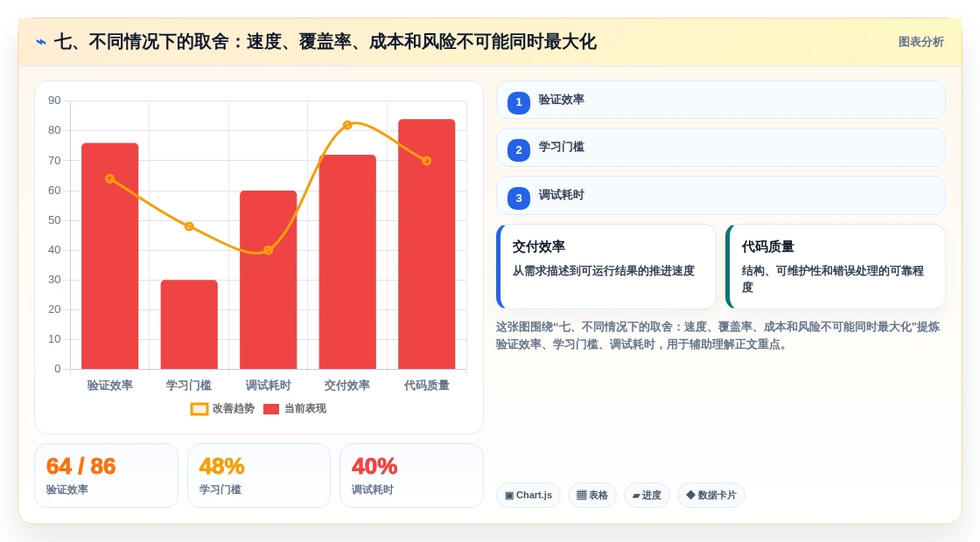This screenshot has height=542, width=980.
Task: Click the 改善趋势 legend label
Action: pos(233,408)
